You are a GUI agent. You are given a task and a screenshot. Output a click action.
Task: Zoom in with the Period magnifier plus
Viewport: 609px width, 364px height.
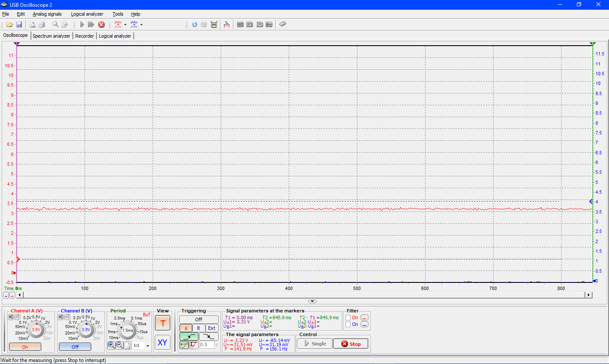111,345
